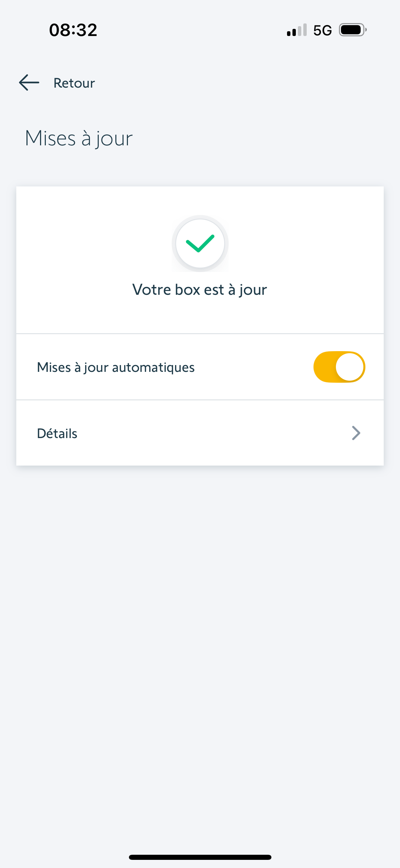Disable automatic updates toggle switch
Viewport: 400px width, 868px height.
click(x=339, y=367)
